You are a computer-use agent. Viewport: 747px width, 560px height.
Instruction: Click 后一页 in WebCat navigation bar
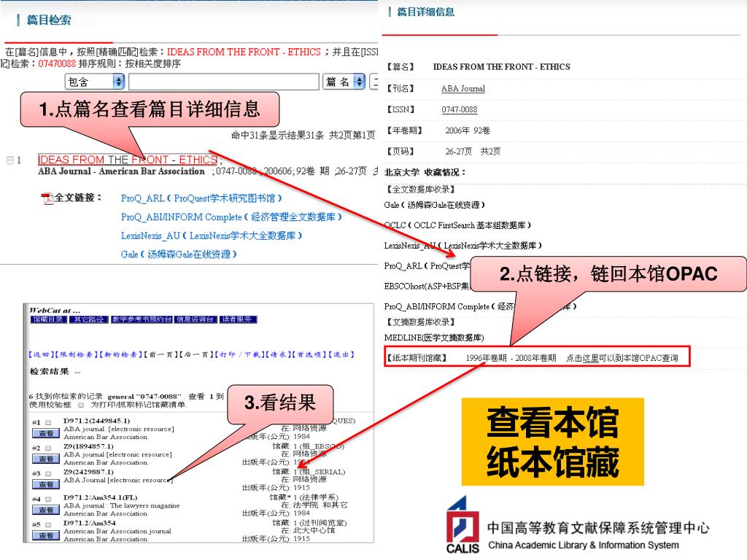click(x=196, y=355)
